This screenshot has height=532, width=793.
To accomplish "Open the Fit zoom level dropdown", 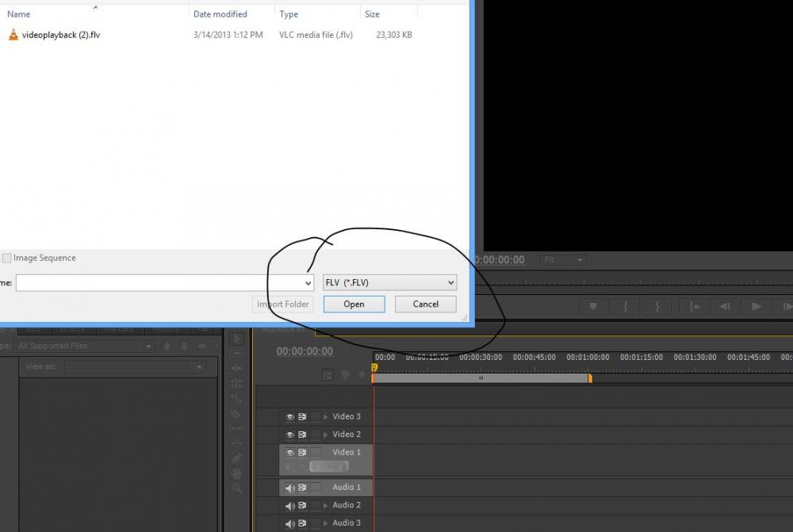I will (563, 259).
